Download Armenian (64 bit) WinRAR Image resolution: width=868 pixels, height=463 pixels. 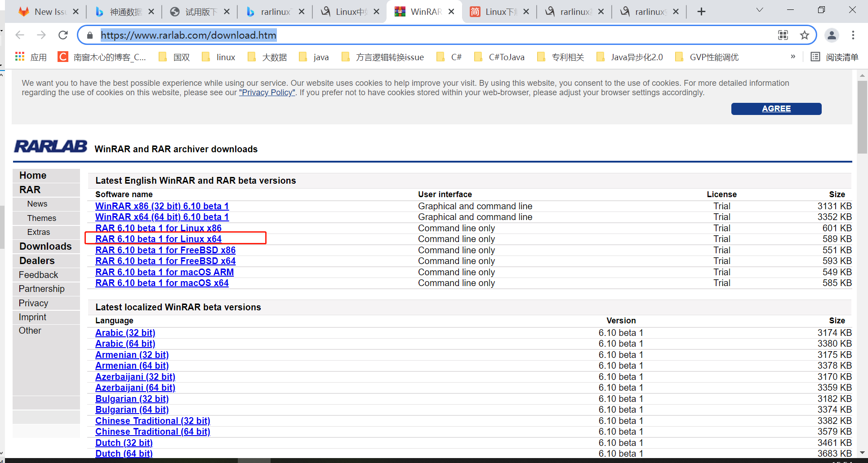coord(132,366)
